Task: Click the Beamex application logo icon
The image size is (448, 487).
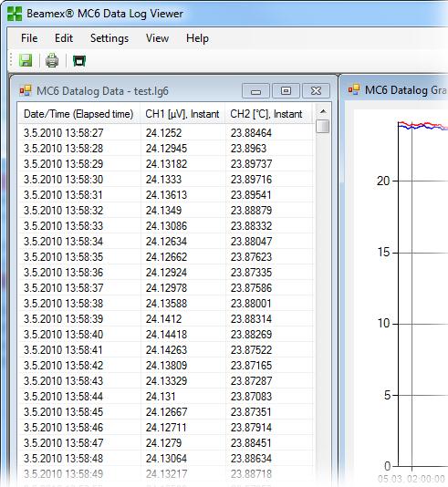Action: (15, 14)
